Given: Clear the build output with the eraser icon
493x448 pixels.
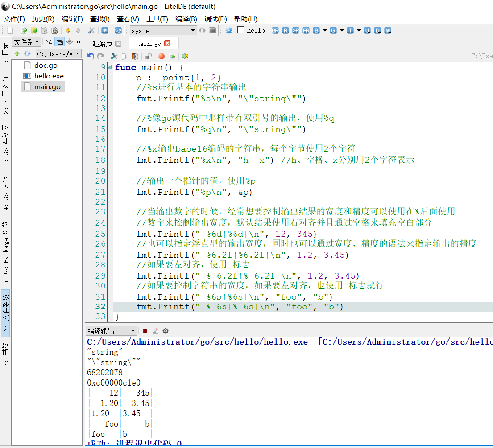Looking at the screenshot, I should [155, 330].
